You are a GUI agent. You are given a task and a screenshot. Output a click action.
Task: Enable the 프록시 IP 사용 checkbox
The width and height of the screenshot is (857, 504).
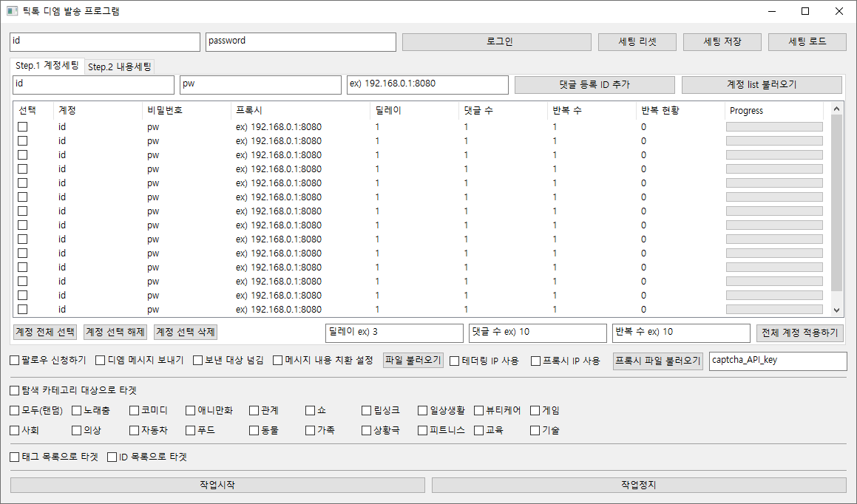(535, 361)
